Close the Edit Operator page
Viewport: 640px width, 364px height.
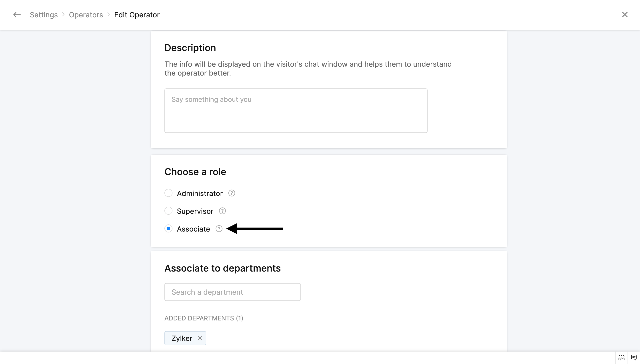pos(625,15)
